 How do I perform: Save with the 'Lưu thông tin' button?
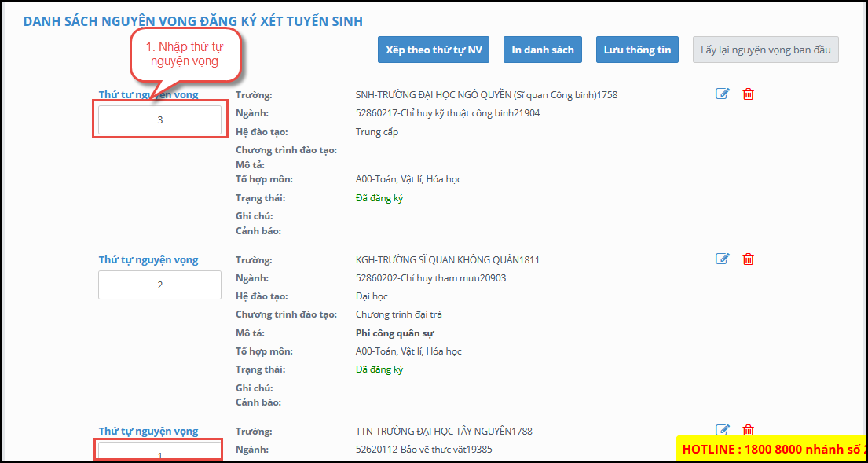637,50
